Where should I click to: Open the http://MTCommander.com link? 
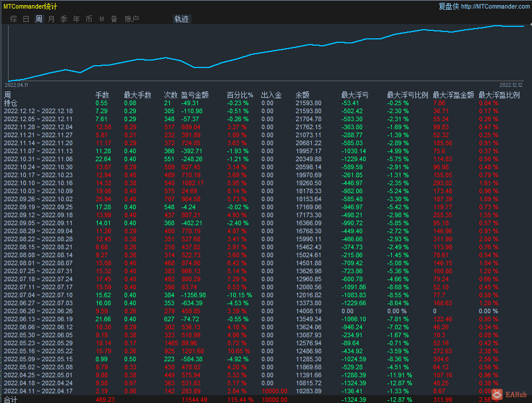click(495, 6)
